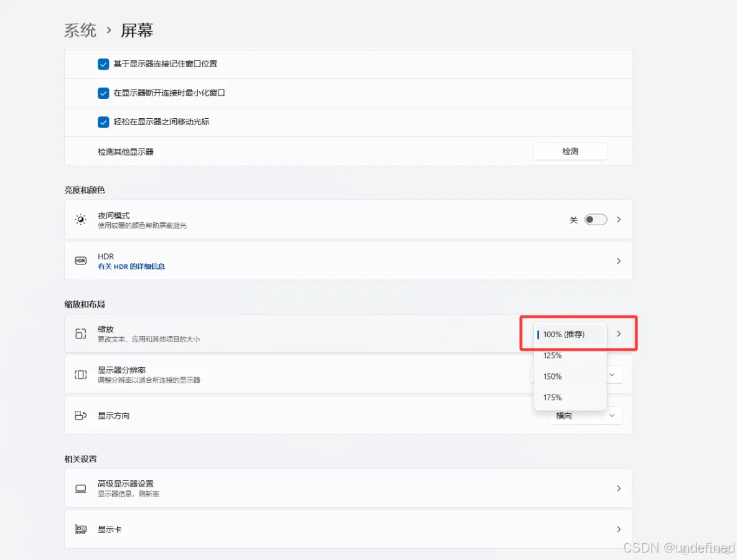Uncheck 基于显示器连接记住窗口位置

coord(103,63)
